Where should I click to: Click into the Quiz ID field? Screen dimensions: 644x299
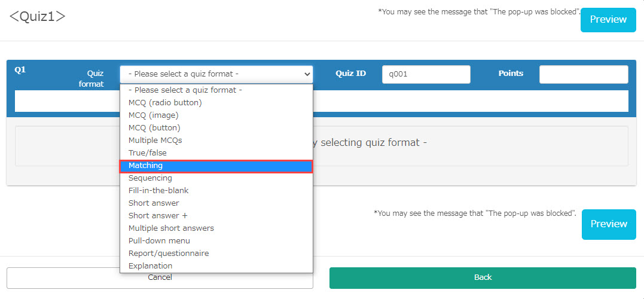pyautogui.click(x=426, y=74)
